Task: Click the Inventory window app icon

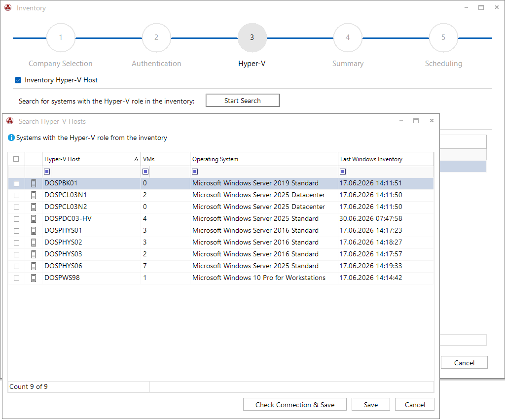Action: 8,8
